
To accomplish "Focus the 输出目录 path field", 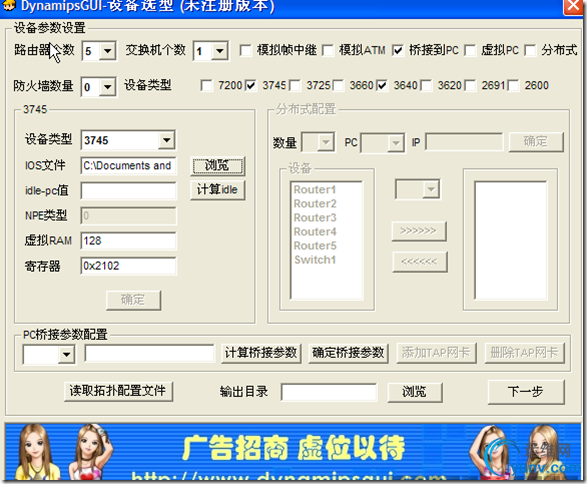I will (329, 392).
